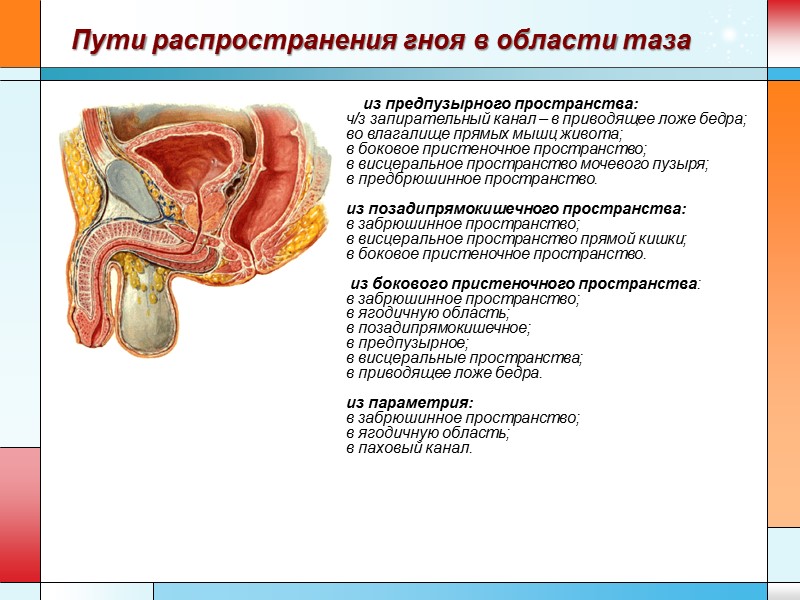Click line 'в предпузырное;'

[x=408, y=343]
